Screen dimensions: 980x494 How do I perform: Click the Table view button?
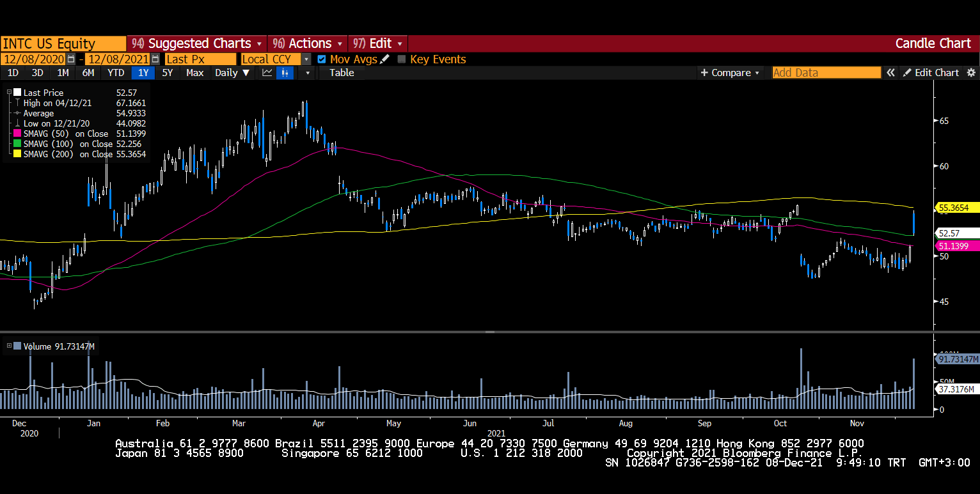click(x=342, y=73)
